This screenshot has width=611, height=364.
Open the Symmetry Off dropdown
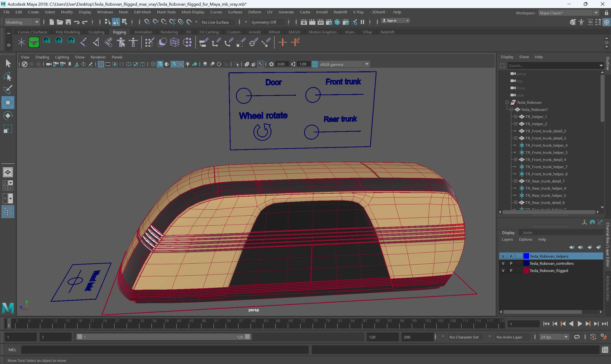(x=267, y=22)
